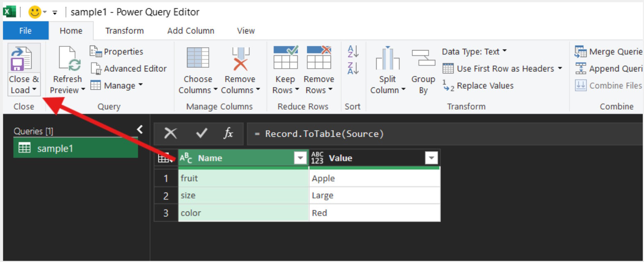
Task: Select row number 2
Action: click(166, 195)
